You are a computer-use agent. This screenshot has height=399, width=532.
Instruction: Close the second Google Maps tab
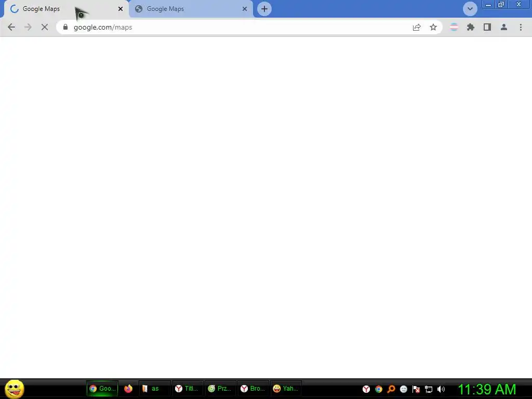click(x=245, y=9)
